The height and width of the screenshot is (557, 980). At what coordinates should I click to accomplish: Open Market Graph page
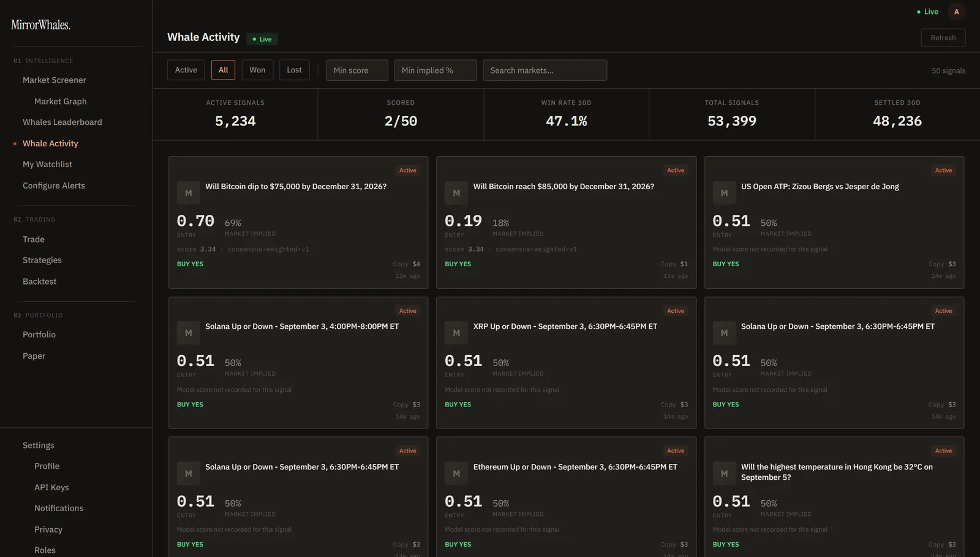pyautogui.click(x=61, y=101)
